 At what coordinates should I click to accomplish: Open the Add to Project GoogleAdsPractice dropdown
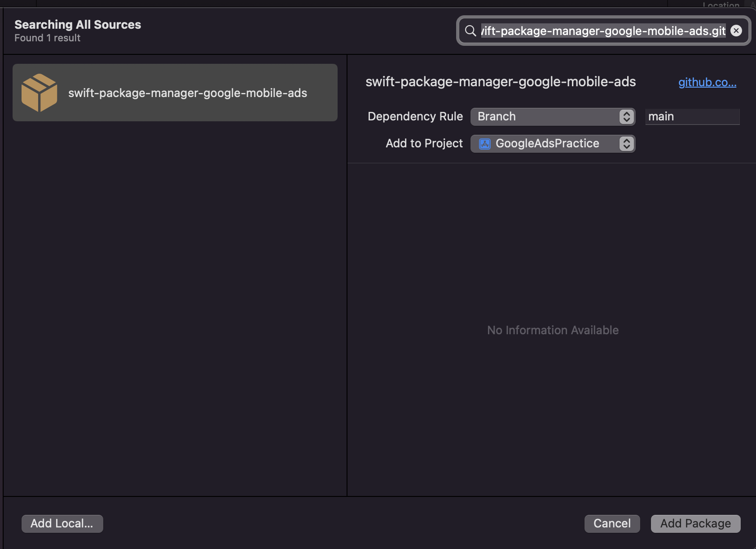click(x=553, y=144)
